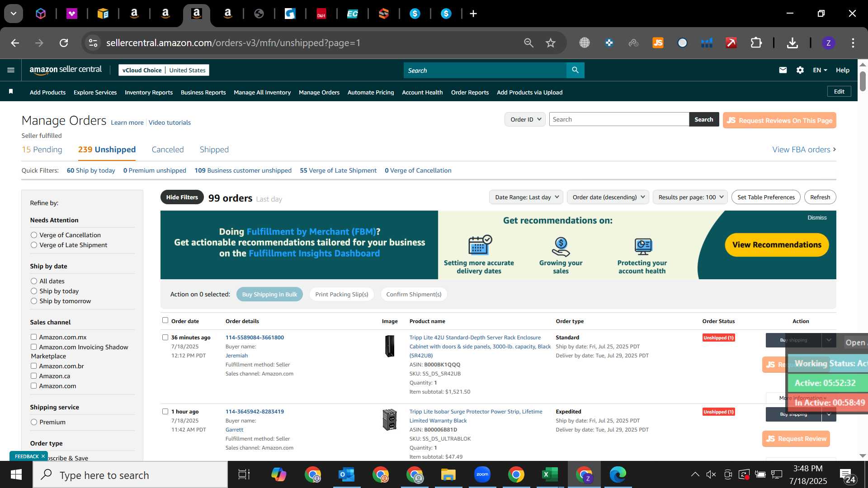The image size is (868, 488).
Task: Open Results per page: 100 dropdown
Action: [690, 197]
